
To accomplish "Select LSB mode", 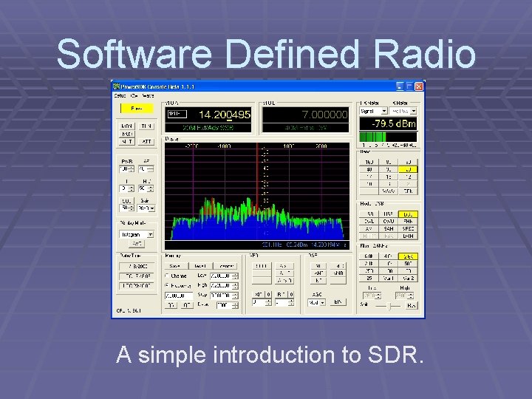I will click(x=369, y=214).
